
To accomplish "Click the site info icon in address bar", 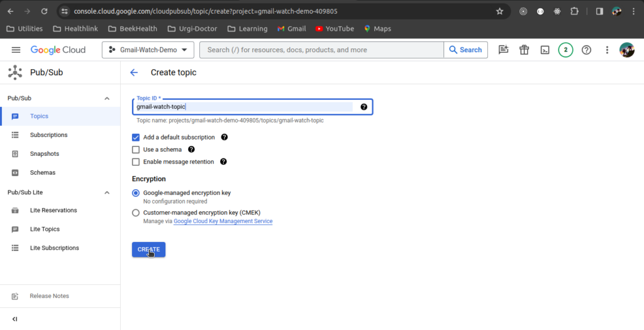I will click(65, 11).
